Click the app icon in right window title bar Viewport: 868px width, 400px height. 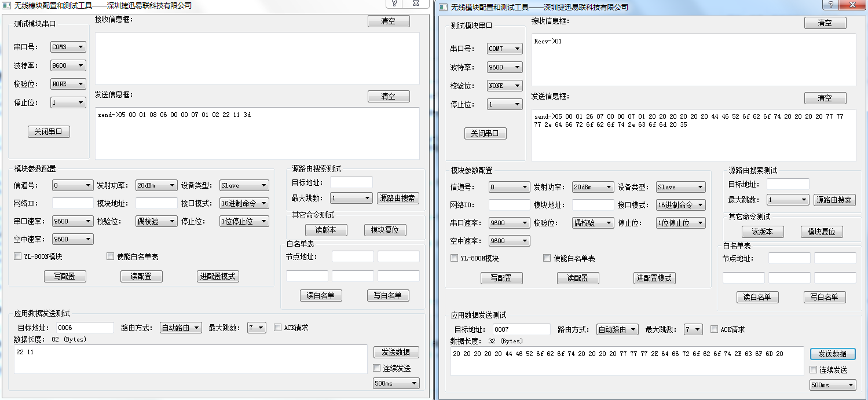pyautogui.click(x=444, y=7)
